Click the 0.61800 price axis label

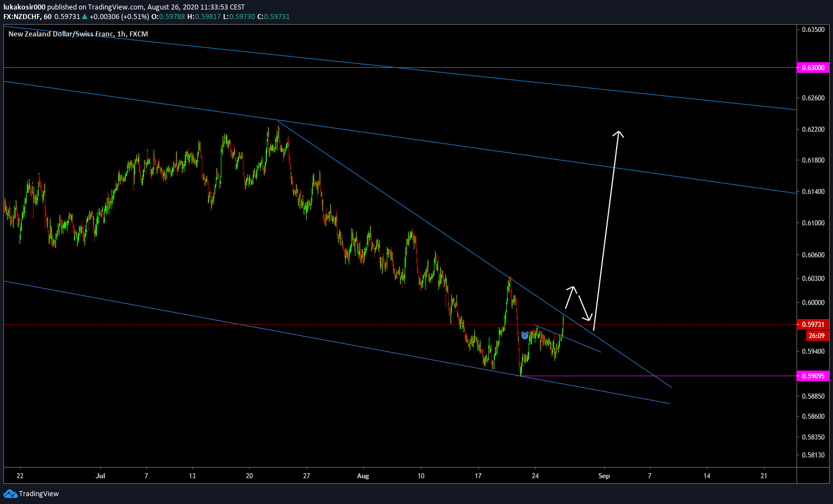click(813, 160)
